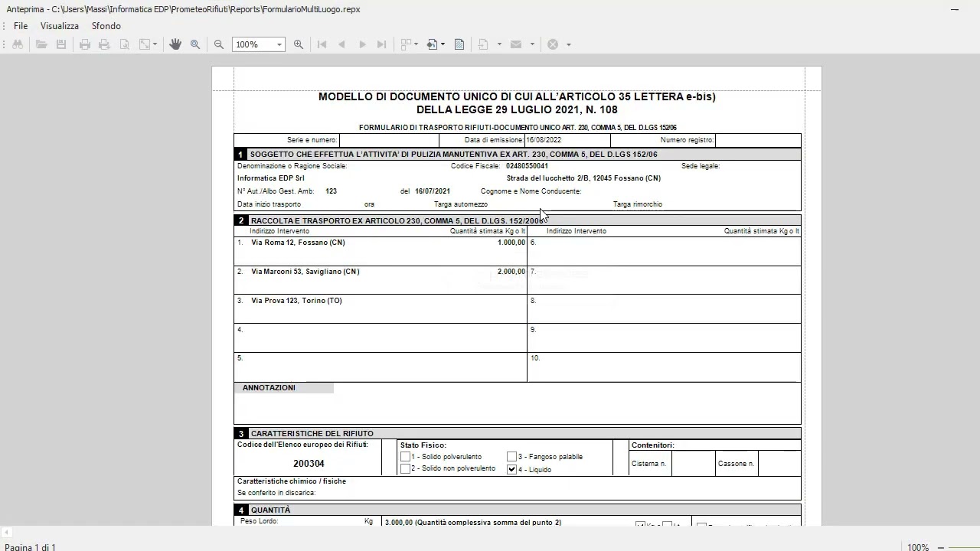980x551 pixels.
Task: Click the 'Targa automezzo' label
Action: [461, 204]
